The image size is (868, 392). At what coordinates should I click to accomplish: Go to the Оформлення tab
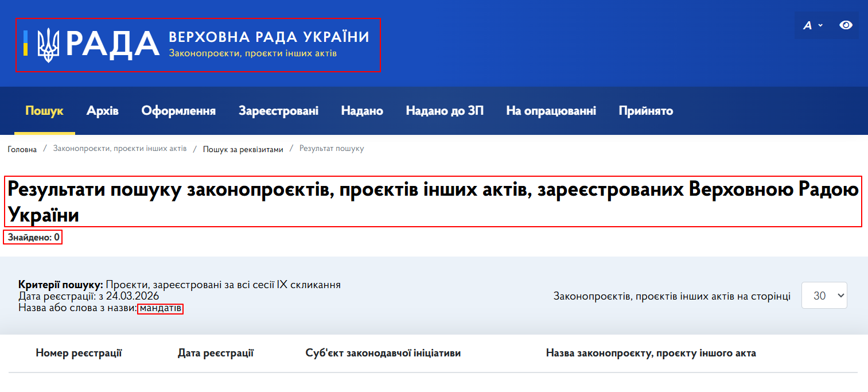[178, 111]
